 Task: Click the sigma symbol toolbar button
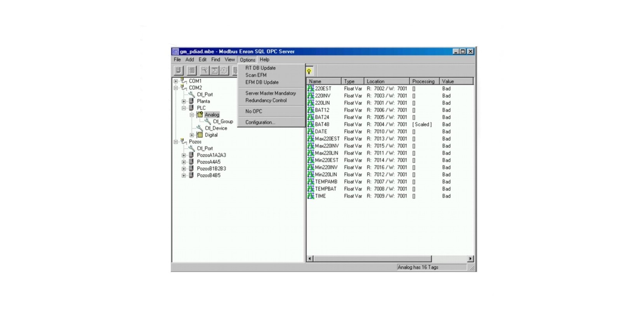(215, 71)
